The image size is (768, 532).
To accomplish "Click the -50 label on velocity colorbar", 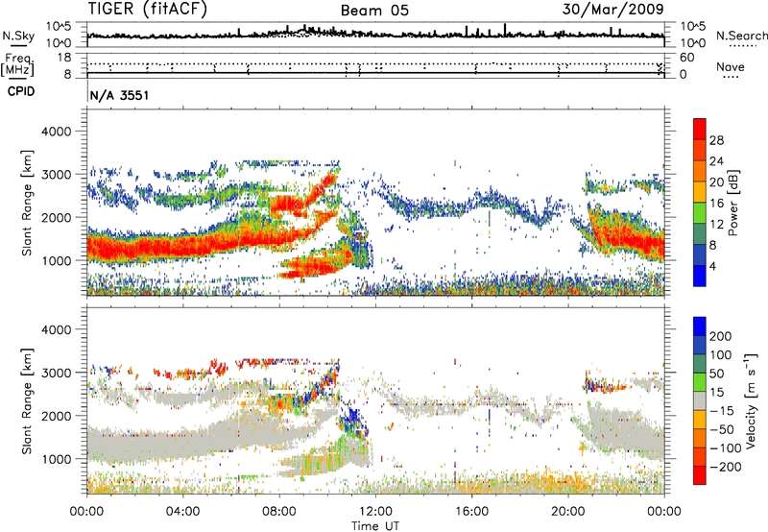I will click(722, 429).
